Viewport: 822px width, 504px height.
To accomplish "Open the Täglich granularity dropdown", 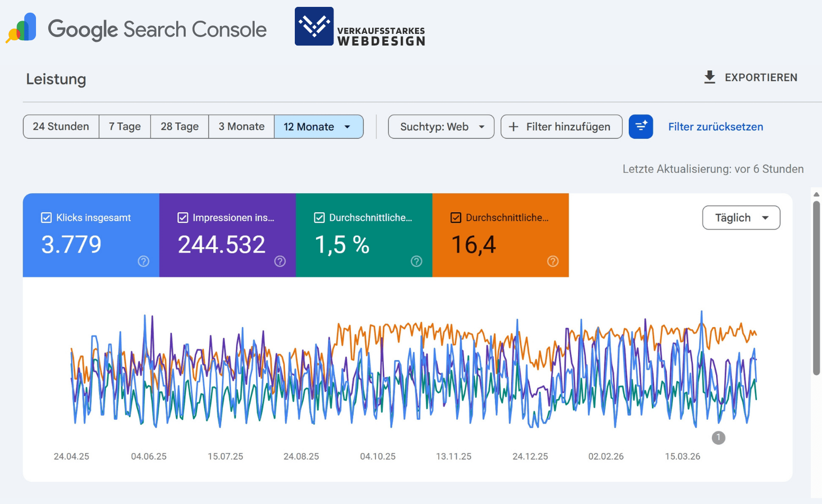I will point(740,218).
